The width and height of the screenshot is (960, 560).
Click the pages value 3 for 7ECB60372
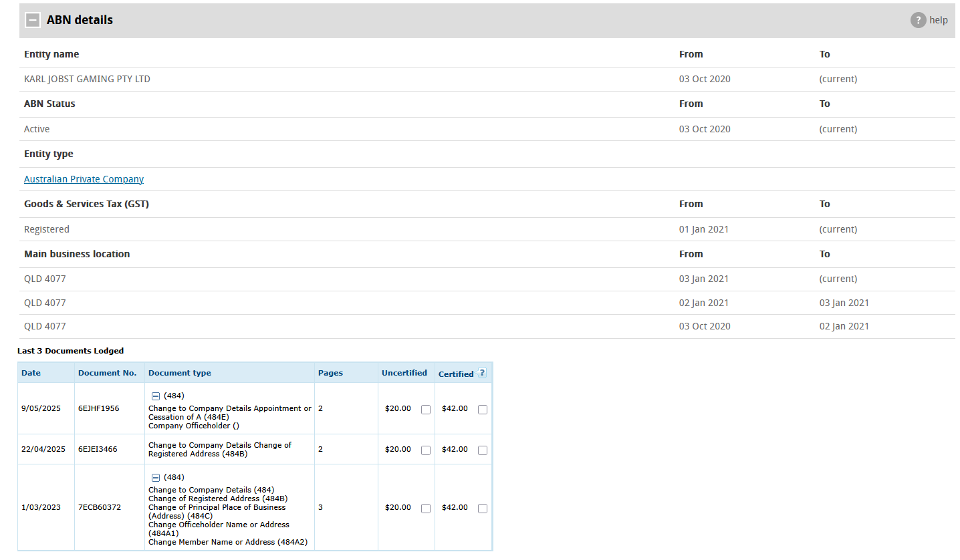point(320,507)
